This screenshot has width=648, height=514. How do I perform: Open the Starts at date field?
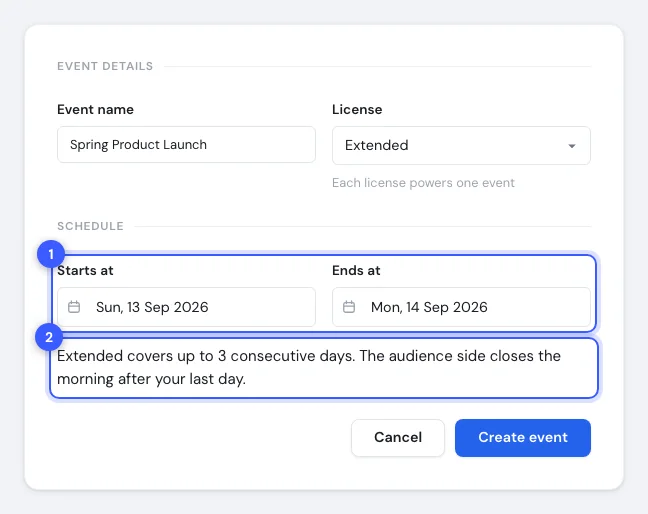186,307
